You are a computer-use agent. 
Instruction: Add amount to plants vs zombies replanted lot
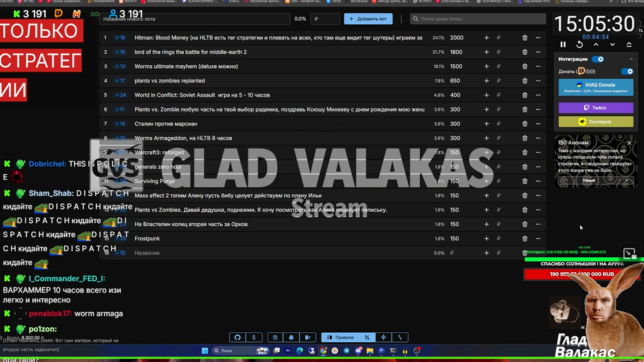[x=486, y=81]
